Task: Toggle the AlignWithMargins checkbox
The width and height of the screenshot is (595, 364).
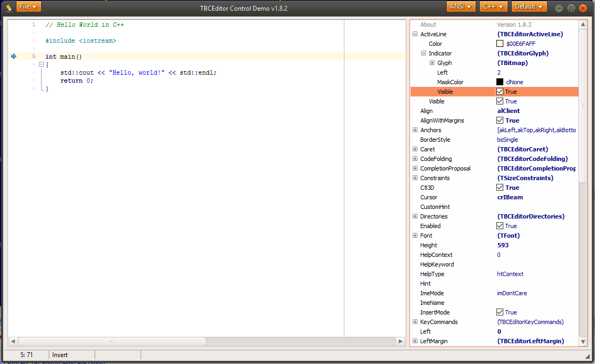Action: pos(500,120)
